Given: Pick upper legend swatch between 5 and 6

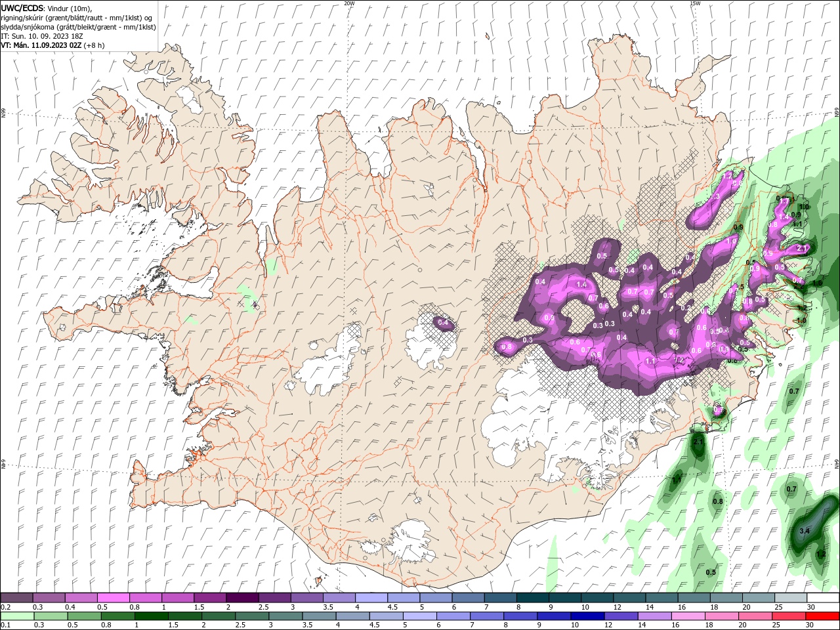Looking at the screenshot, I should 436,598.
